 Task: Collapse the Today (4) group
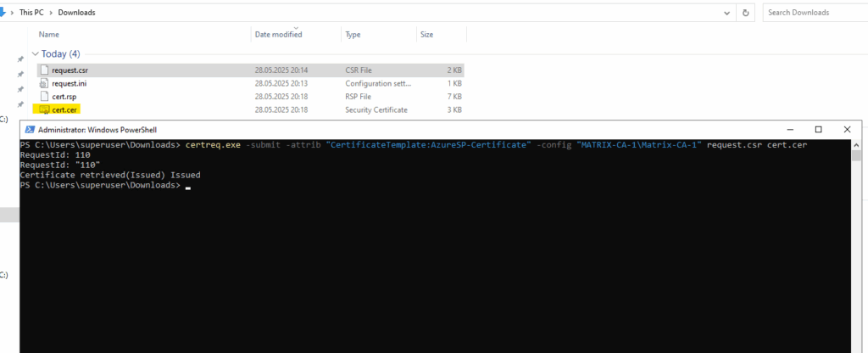[36, 54]
